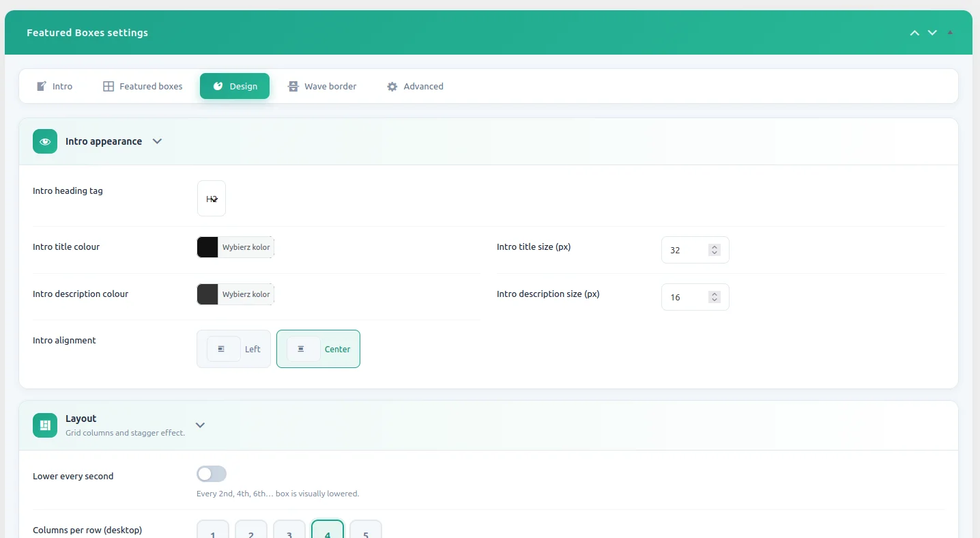980x538 pixels.
Task: Click the Grid columns and stagger effect subtitle
Action: click(126, 433)
